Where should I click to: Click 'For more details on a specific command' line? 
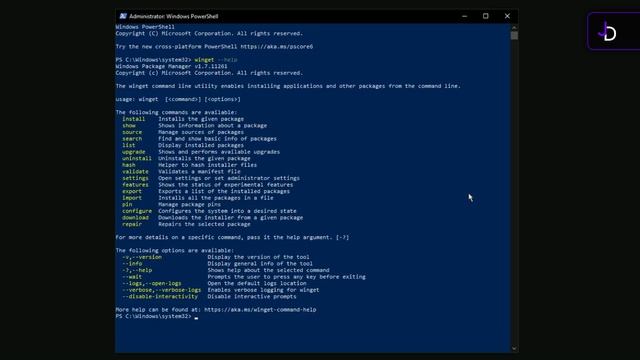point(232,237)
